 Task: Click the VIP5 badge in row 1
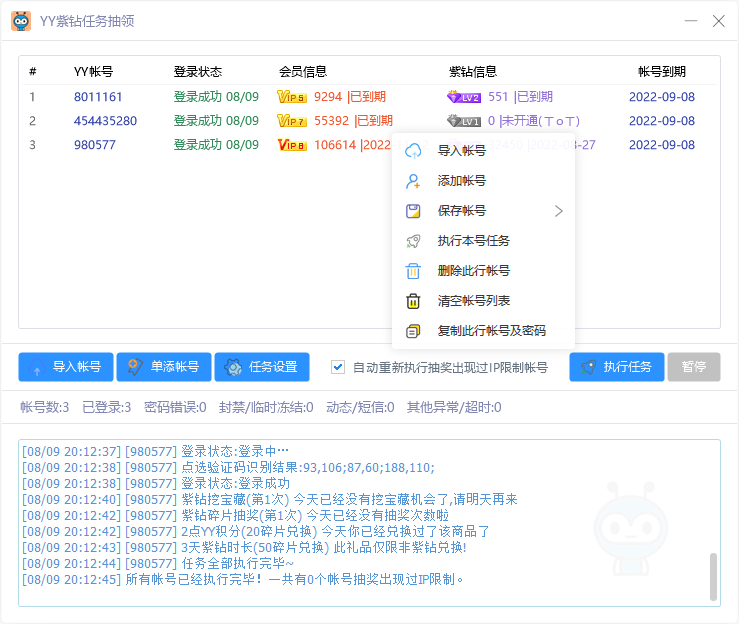click(292, 97)
